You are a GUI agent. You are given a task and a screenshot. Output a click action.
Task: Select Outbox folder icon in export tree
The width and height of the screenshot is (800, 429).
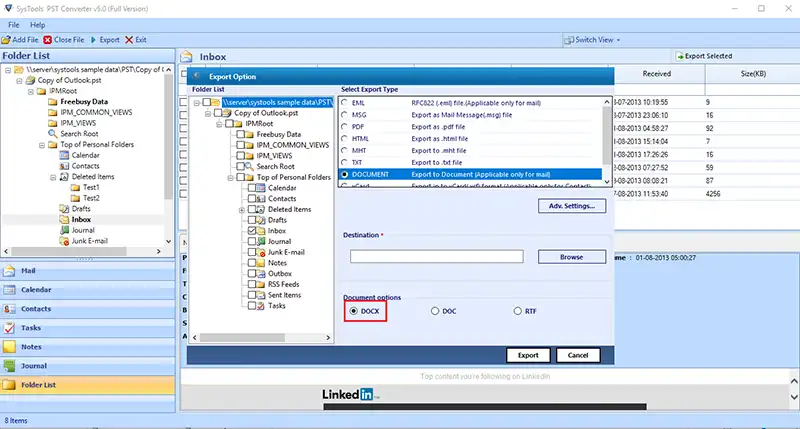coord(261,273)
